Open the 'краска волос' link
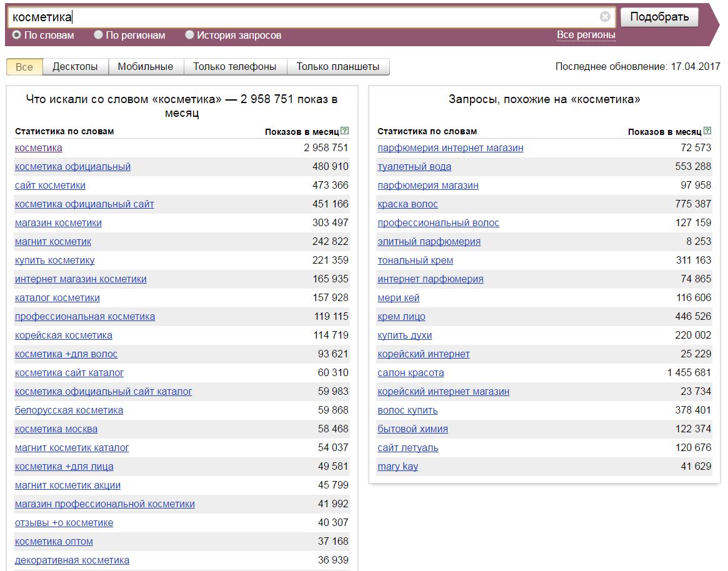The height and width of the screenshot is (571, 728). coord(407,204)
